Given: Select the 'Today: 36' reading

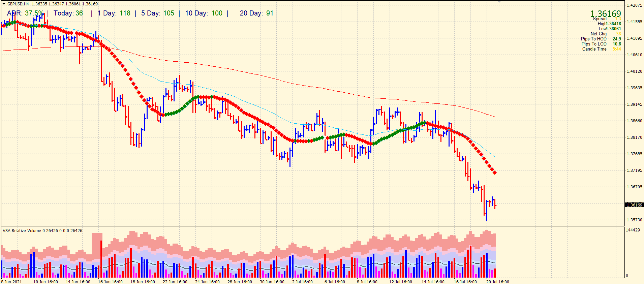Looking at the screenshot, I should tap(68, 13).
